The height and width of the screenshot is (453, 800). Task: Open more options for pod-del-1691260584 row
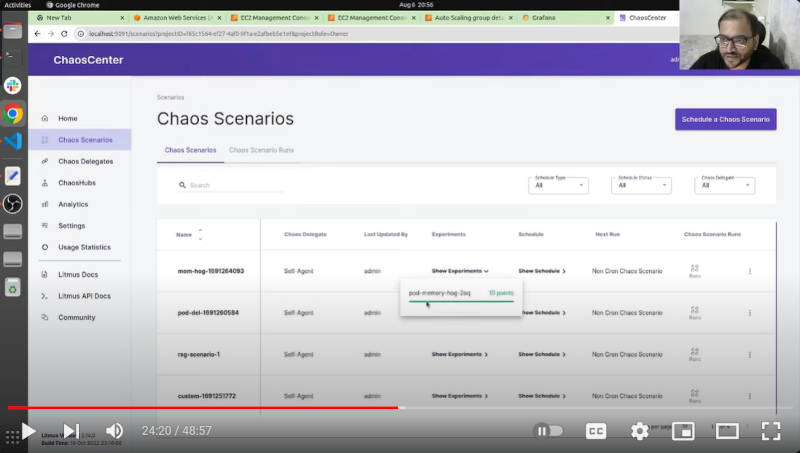pyautogui.click(x=749, y=313)
